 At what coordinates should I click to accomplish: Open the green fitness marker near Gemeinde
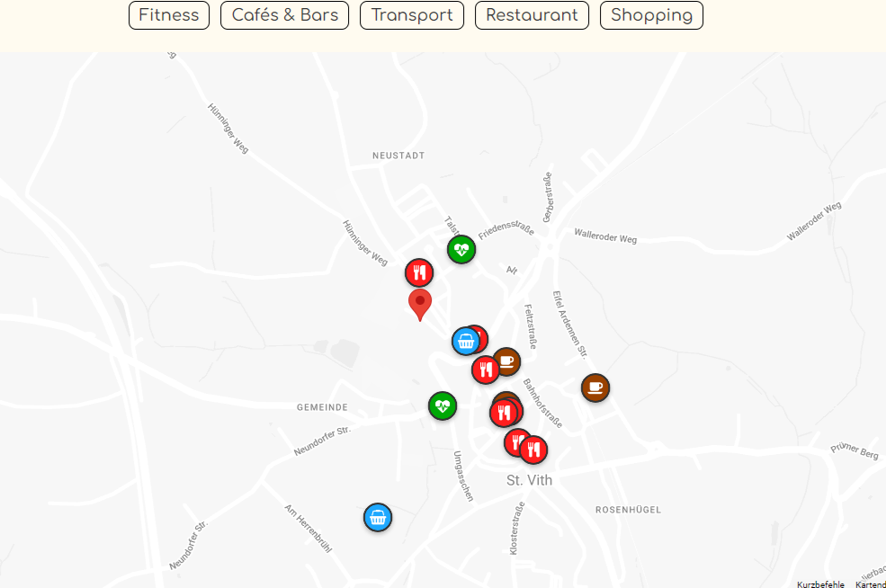tap(443, 406)
